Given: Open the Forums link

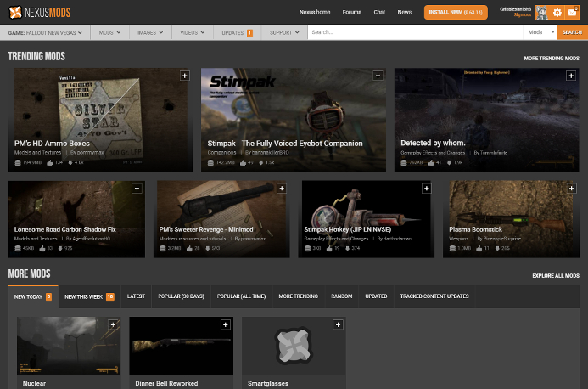Looking at the screenshot, I should pos(352,12).
